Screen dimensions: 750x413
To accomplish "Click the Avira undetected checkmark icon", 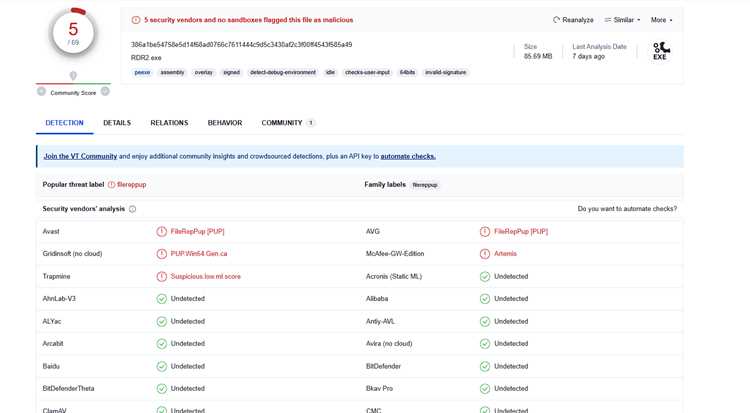I will (485, 344).
